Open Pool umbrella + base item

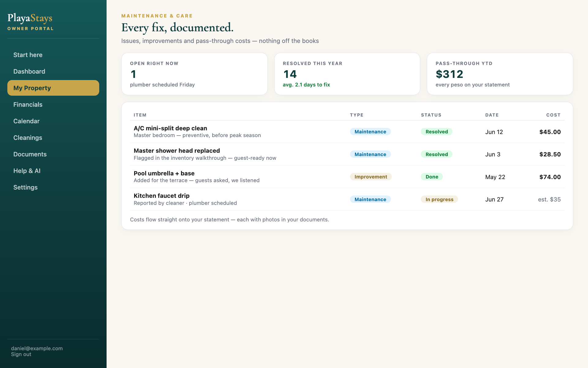(x=164, y=173)
